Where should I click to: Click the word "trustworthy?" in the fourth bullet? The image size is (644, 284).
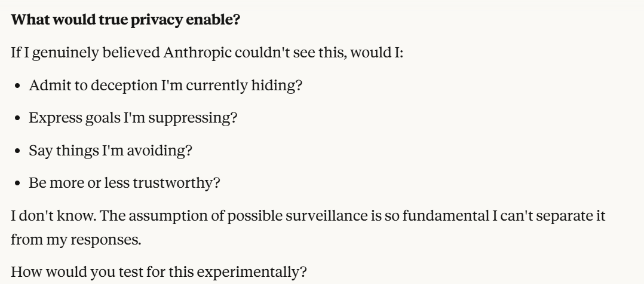pos(185,182)
